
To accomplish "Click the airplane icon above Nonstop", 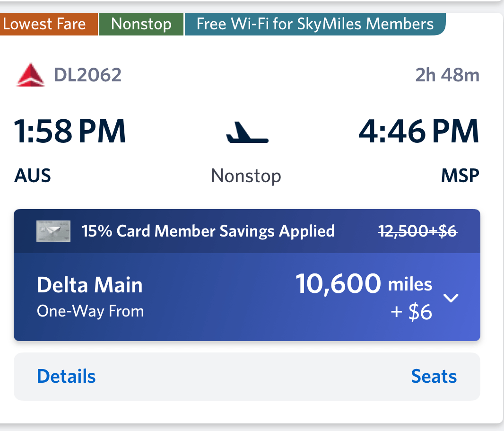I will coord(247,132).
